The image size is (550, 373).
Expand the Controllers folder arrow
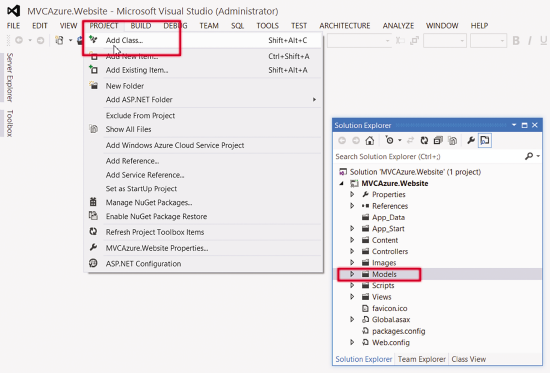point(352,251)
